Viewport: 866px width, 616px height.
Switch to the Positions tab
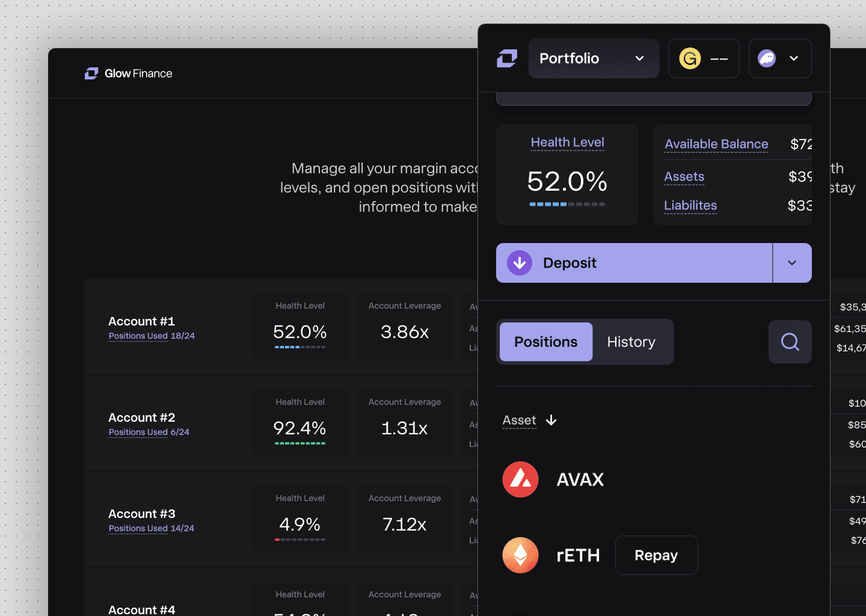[x=545, y=342]
